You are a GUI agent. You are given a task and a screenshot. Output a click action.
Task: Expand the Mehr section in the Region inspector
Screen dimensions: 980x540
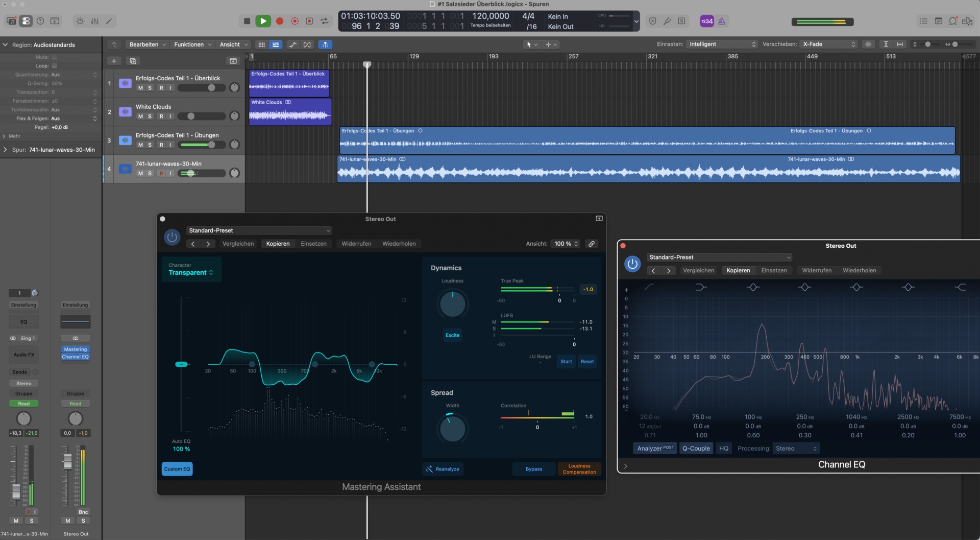point(11,136)
